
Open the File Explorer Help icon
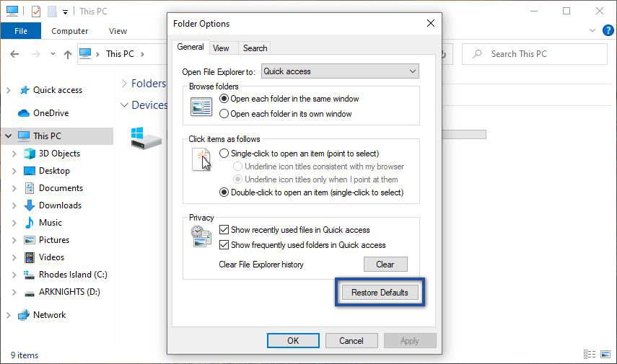608,30
